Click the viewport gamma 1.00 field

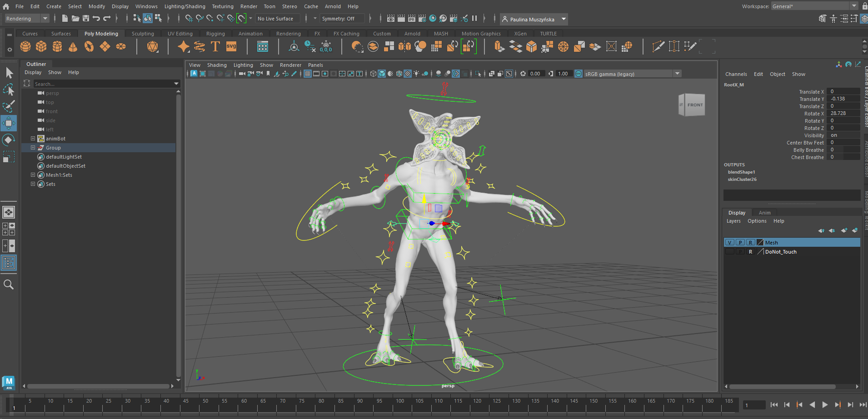click(x=564, y=74)
